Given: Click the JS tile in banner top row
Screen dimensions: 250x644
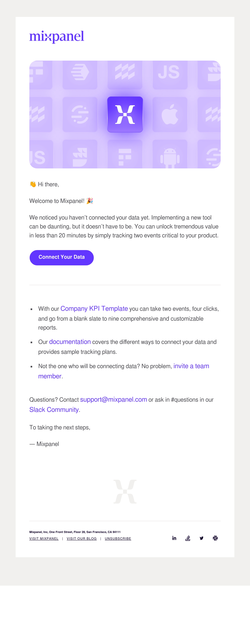Looking at the screenshot, I should tap(170, 75).
